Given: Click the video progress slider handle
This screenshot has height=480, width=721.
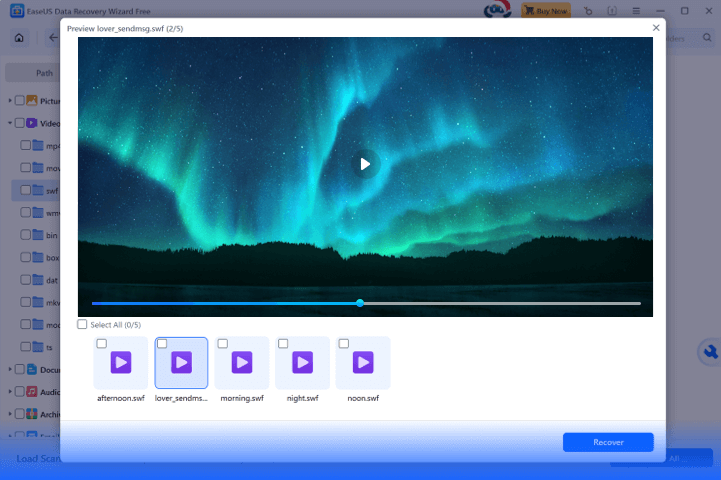Looking at the screenshot, I should [360, 303].
